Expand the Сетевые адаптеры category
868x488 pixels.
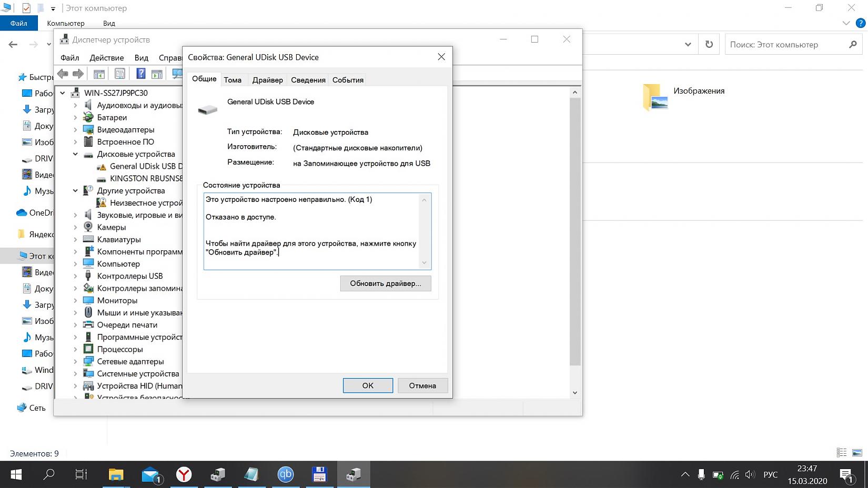tap(75, 362)
